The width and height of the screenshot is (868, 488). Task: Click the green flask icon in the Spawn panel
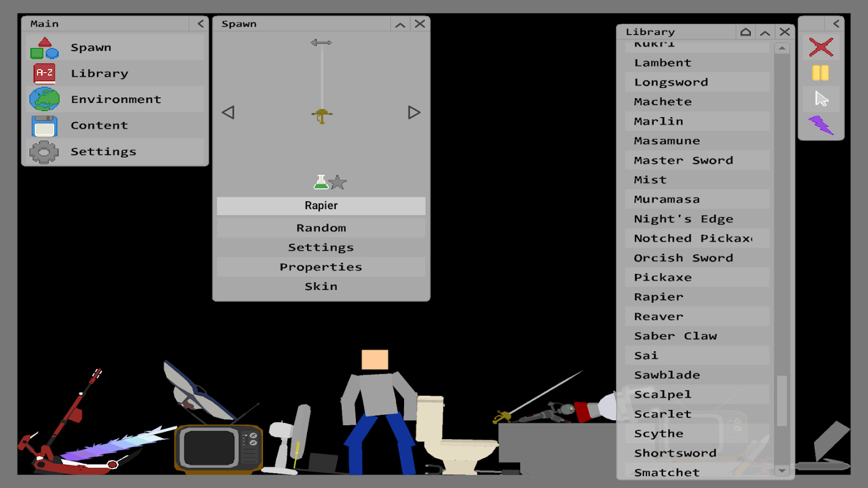pos(321,182)
